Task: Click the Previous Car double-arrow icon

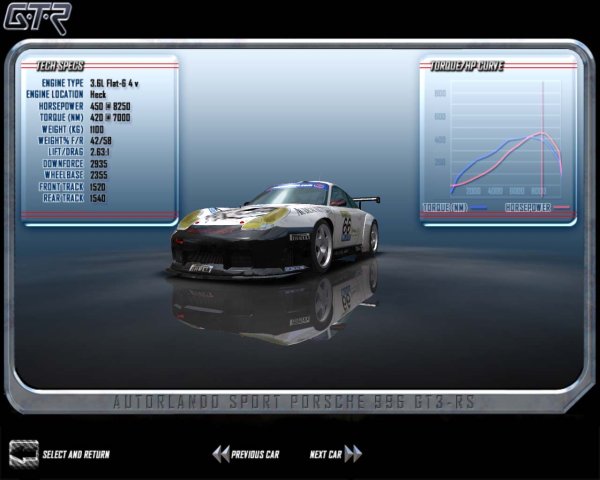Action: click(220, 454)
